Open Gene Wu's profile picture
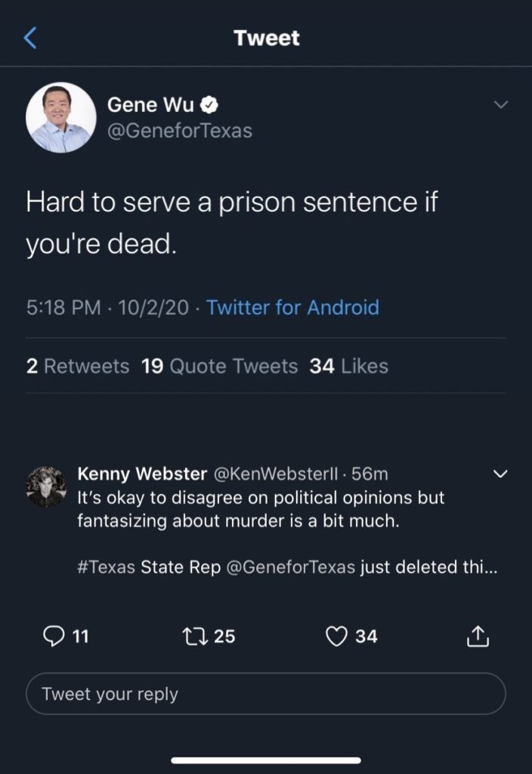 pyautogui.click(x=60, y=117)
